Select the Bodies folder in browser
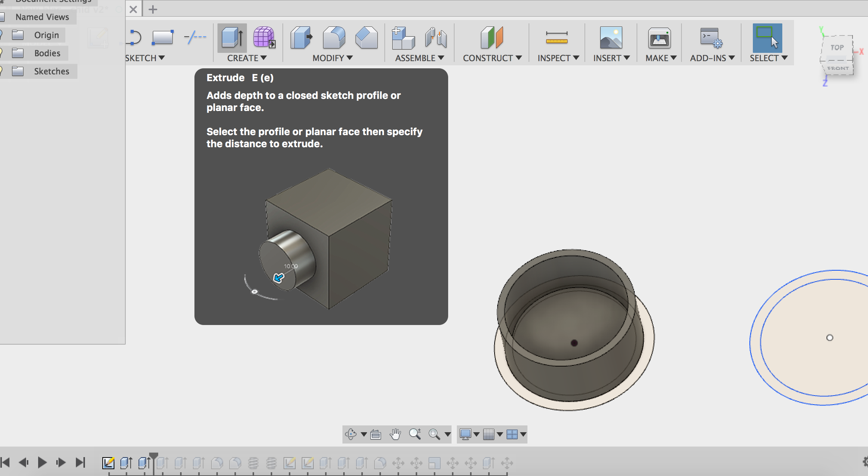The height and width of the screenshot is (476, 868). click(x=47, y=53)
